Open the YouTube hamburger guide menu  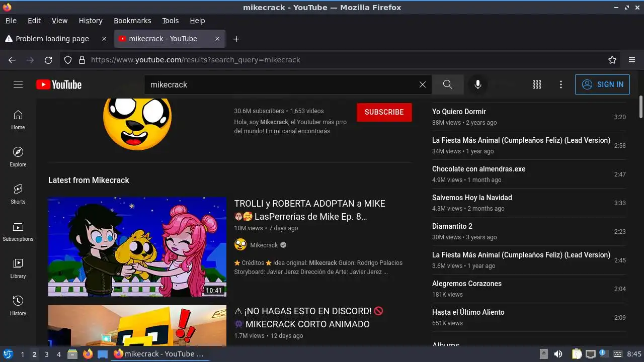coord(18,84)
